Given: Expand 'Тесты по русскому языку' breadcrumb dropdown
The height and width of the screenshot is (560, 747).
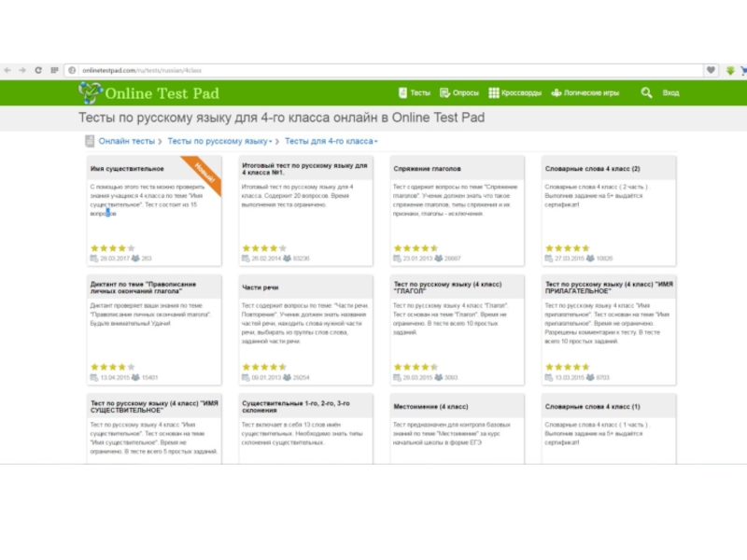Looking at the screenshot, I should click(271, 142).
